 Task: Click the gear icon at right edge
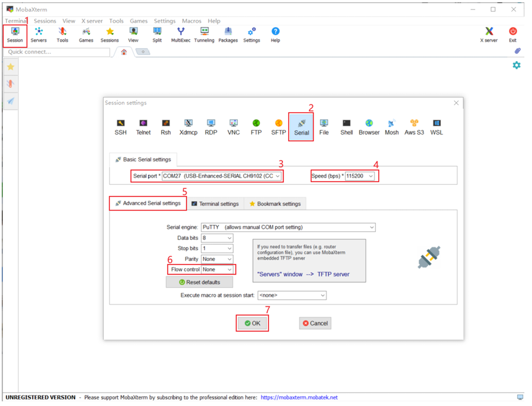516,65
